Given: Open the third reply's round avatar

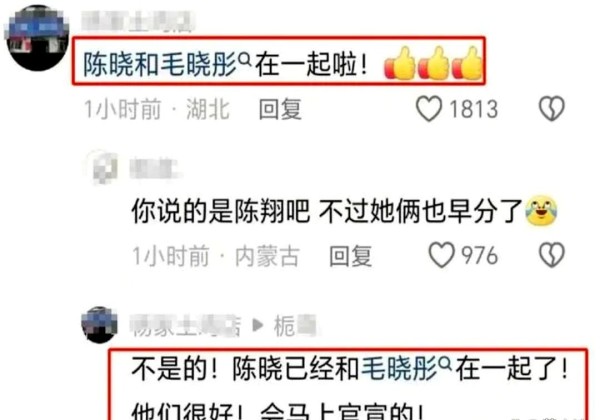Looking at the screenshot, I should coord(99,324).
